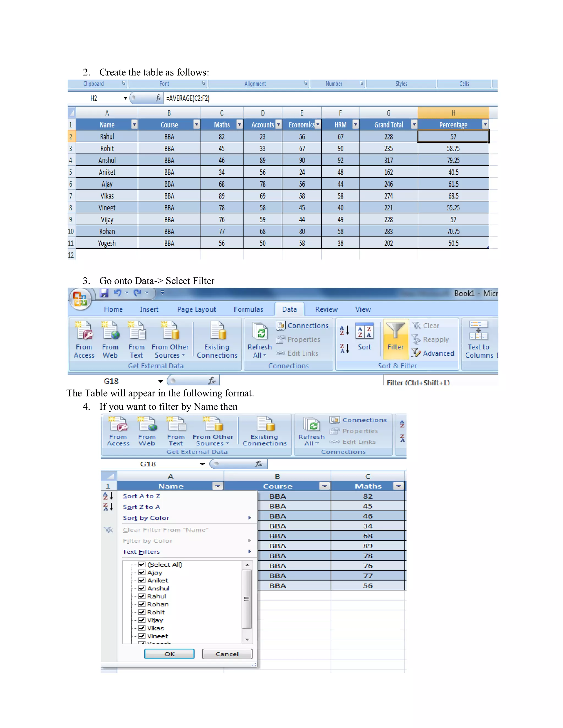This screenshot has width=563, height=728.
Task: Click Text to Columns tool
Action: (479, 339)
